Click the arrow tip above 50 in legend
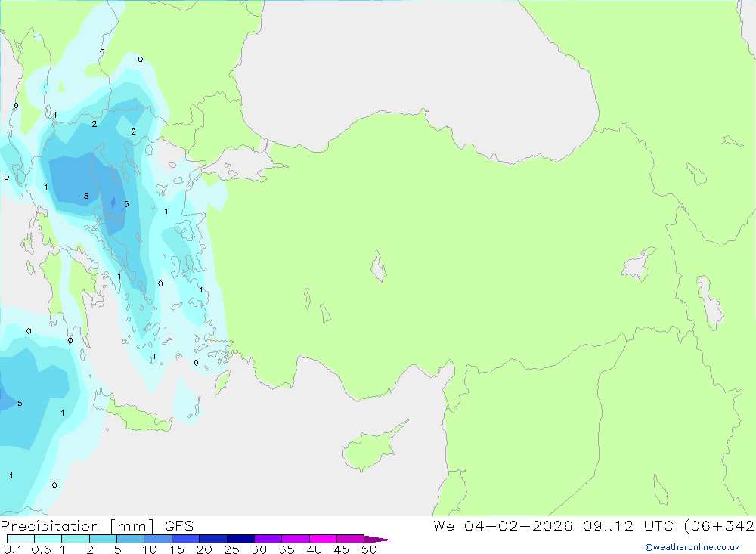 tap(378, 539)
